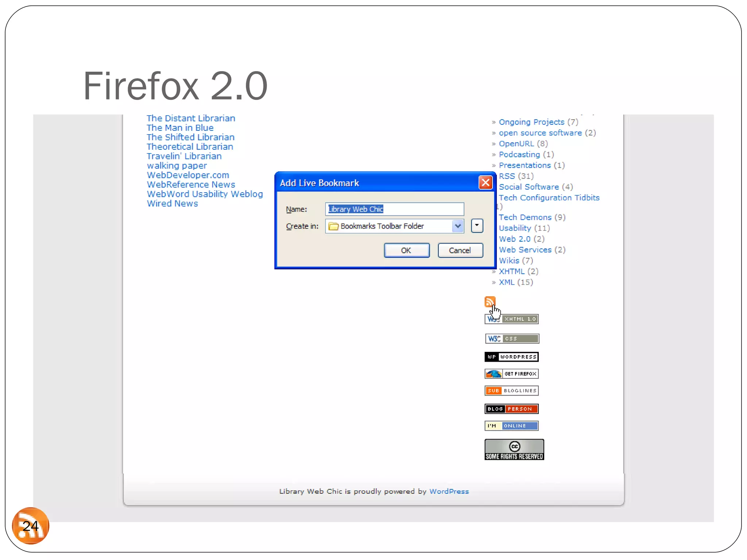The height and width of the screenshot is (560, 747).
Task: Open WebWord Usability Weblog link
Action: (x=205, y=194)
